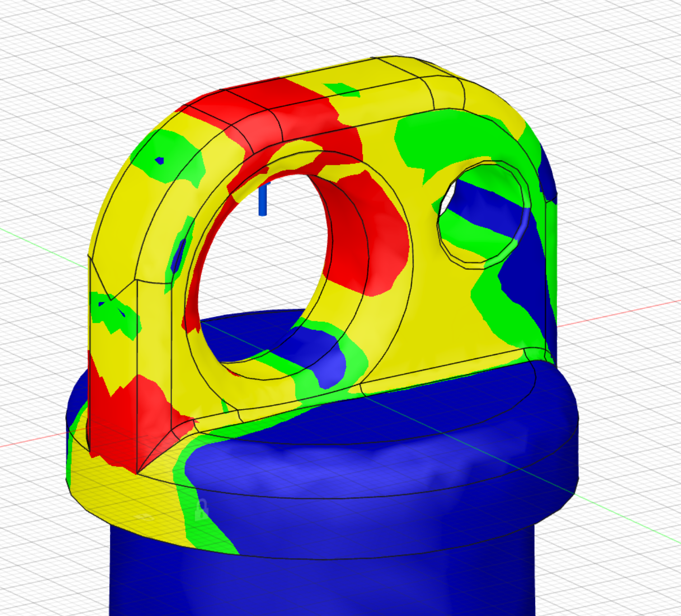Pick the tiny blue dot on the upper-left curved face
Viewport: 681px width, 616px height.
click(x=159, y=160)
